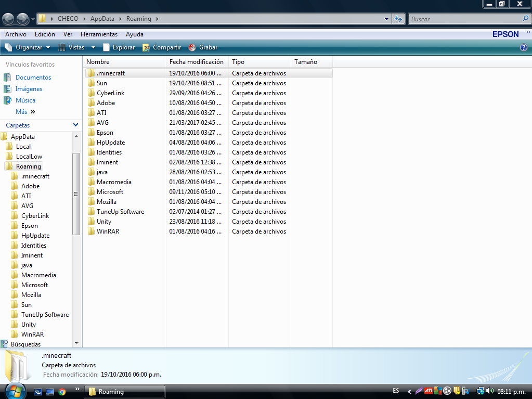Click the Grabar toolbar button
Viewport: 532px width, 399px height.
coord(203,47)
